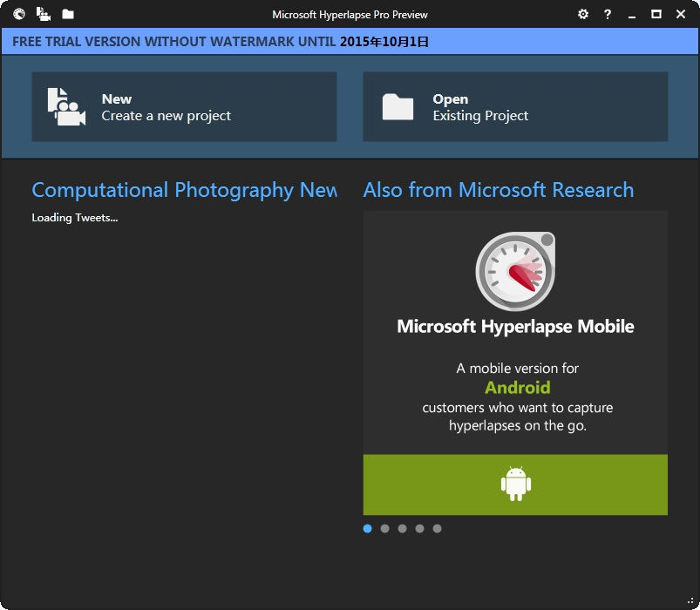Click the green Android text

518,387
